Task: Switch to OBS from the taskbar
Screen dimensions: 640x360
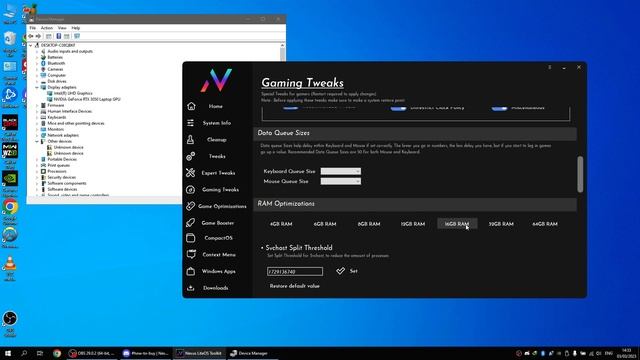Action: [x=92, y=353]
